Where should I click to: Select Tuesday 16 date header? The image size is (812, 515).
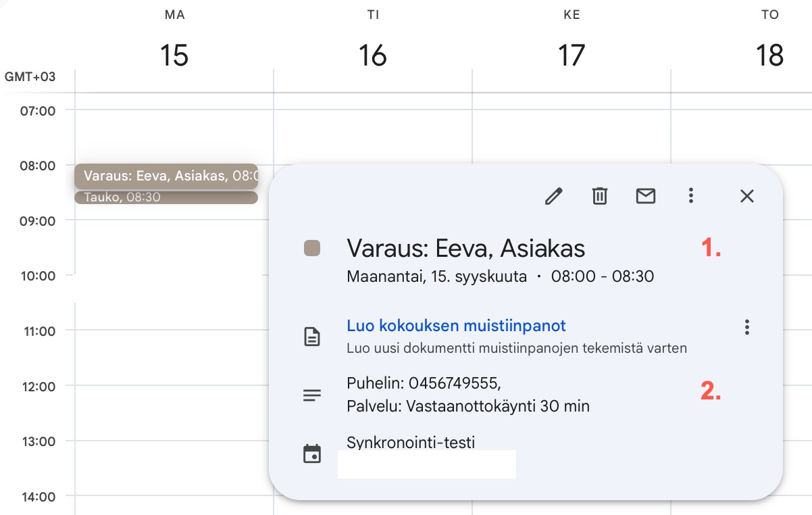tap(373, 55)
